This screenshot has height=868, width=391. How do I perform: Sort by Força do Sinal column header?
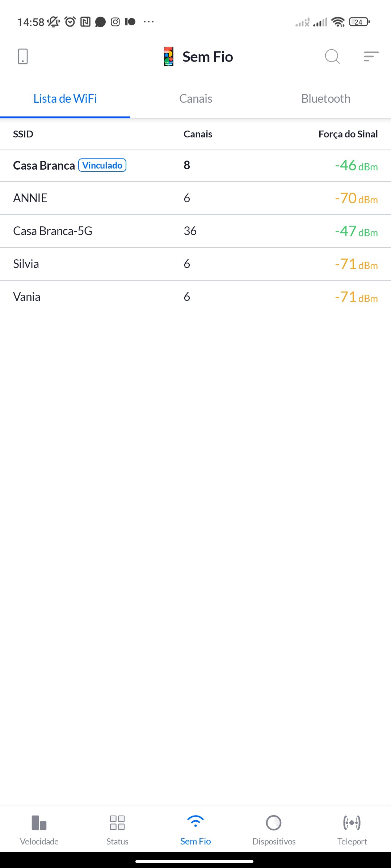click(348, 134)
